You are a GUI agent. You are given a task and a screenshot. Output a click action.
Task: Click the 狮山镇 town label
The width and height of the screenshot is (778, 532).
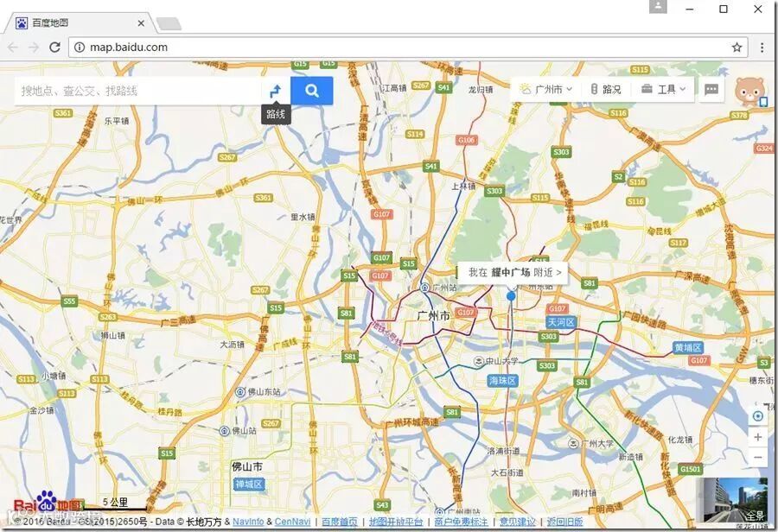tap(112, 335)
